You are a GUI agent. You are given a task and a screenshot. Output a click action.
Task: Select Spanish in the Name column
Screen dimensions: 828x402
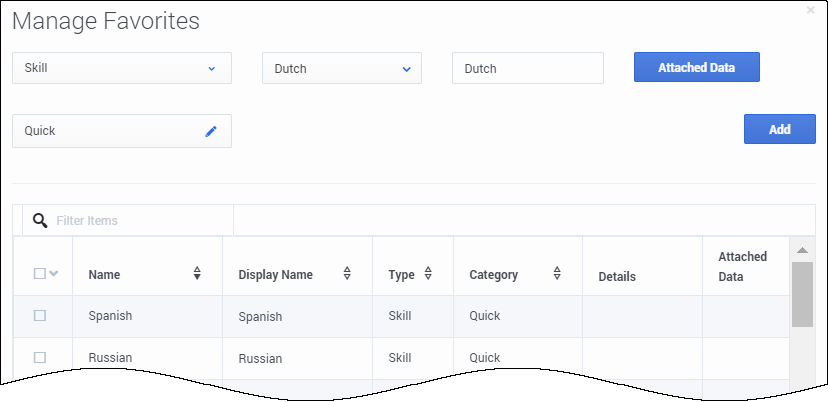110,316
